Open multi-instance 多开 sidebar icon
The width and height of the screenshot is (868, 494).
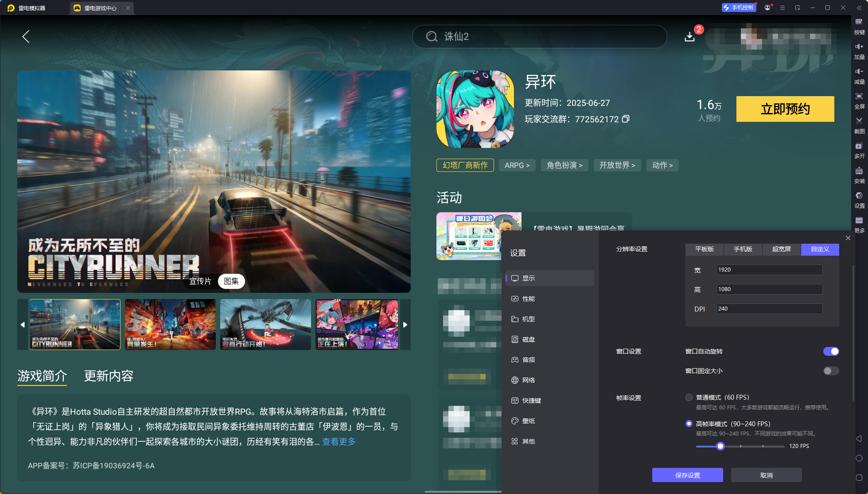pos(859,151)
